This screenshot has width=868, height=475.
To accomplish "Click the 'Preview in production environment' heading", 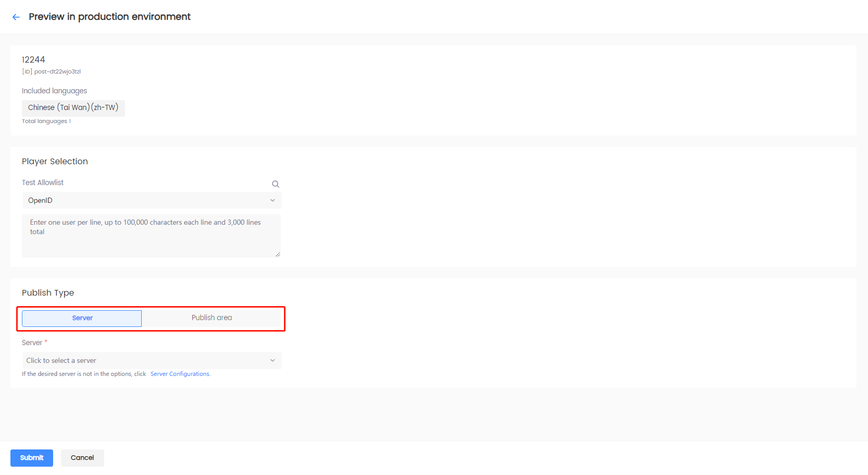I will pyautogui.click(x=109, y=17).
